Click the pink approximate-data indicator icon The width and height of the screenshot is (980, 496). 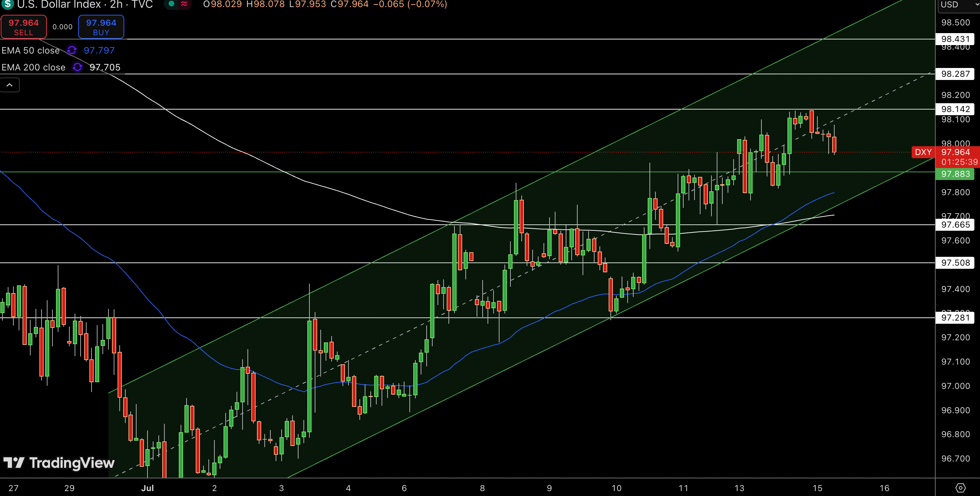184,4
